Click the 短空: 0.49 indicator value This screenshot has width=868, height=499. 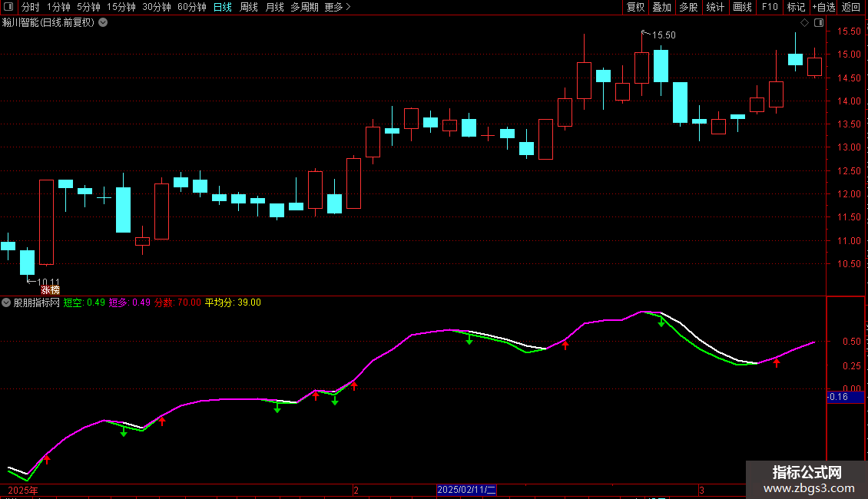tap(84, 302)
